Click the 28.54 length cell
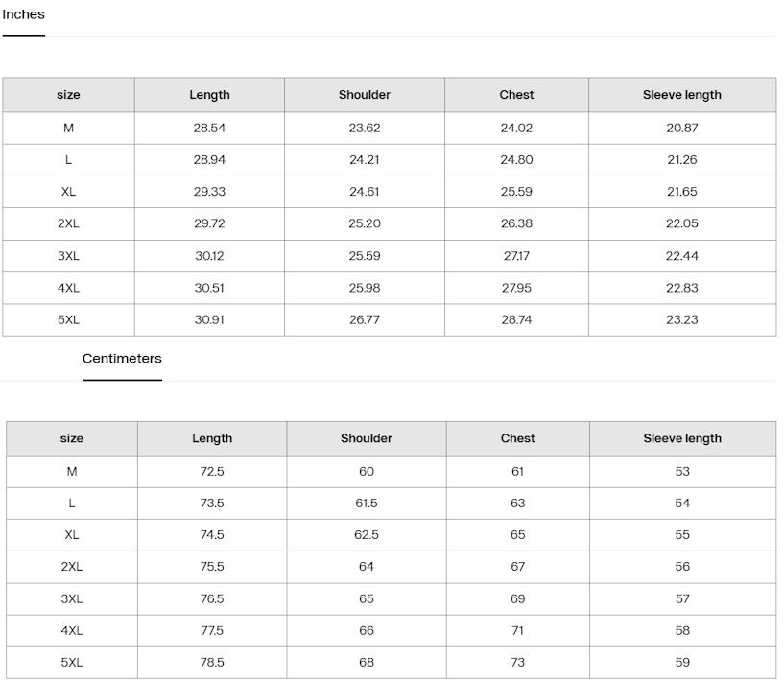 point(209,128)
